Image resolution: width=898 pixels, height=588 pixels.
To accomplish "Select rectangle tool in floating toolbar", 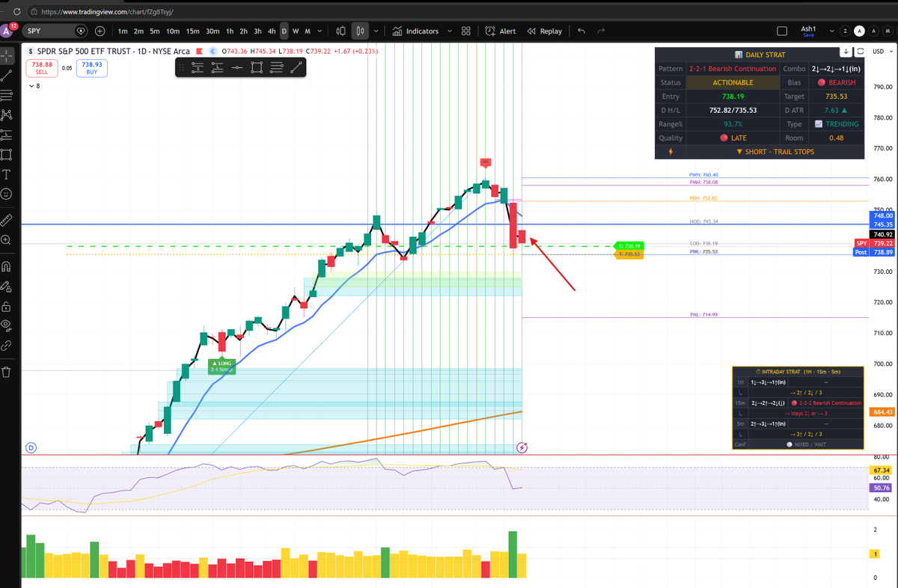I will point(257,67).
